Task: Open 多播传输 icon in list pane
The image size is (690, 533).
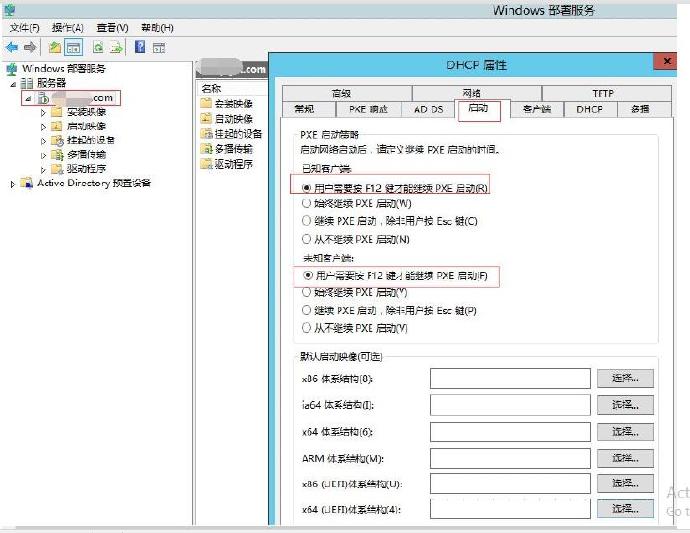Action: [x=206, y=149]
